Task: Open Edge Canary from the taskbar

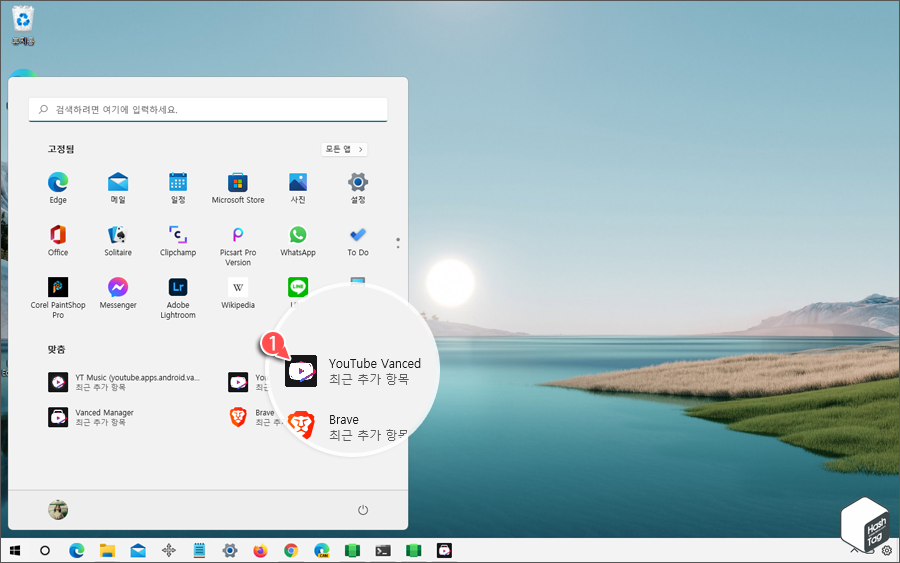Action: [x=321, y=551]
